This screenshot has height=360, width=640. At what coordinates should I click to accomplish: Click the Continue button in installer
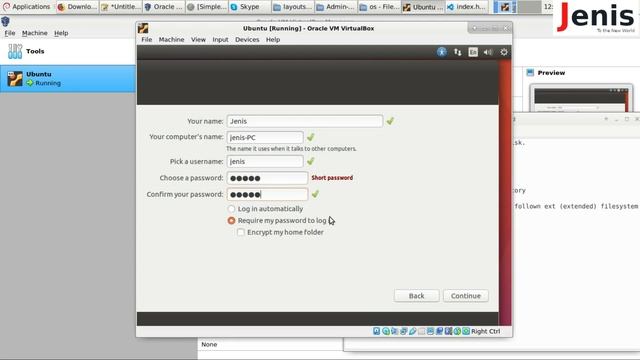click(x=466, y=296)
